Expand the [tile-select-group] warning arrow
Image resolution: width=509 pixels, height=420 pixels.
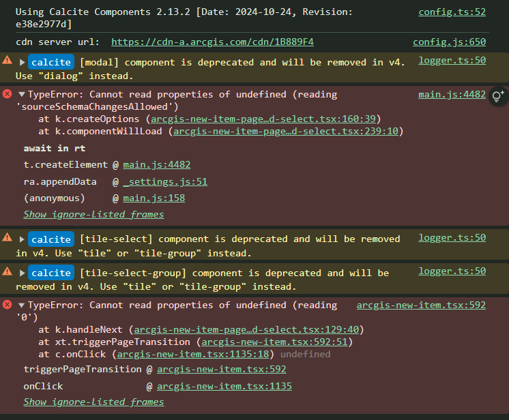22,273
